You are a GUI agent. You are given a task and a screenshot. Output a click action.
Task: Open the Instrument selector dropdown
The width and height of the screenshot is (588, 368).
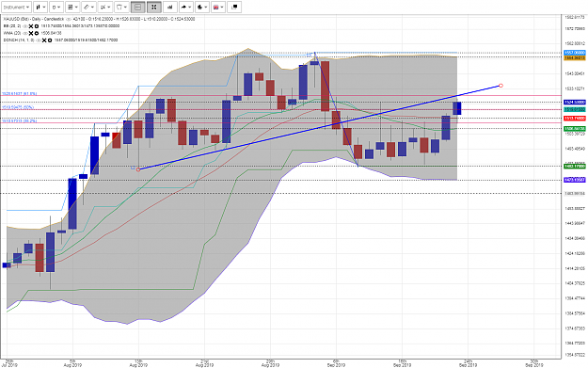pos(17,8)
